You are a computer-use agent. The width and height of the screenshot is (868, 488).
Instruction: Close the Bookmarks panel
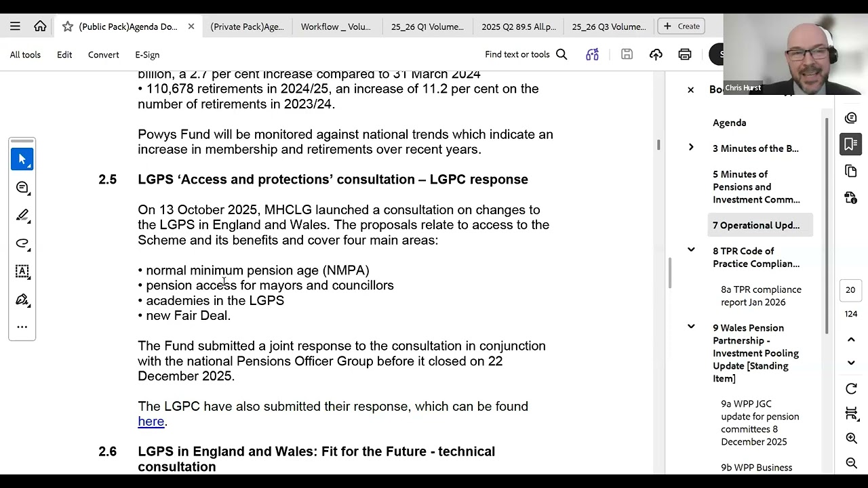click(690, 89)
